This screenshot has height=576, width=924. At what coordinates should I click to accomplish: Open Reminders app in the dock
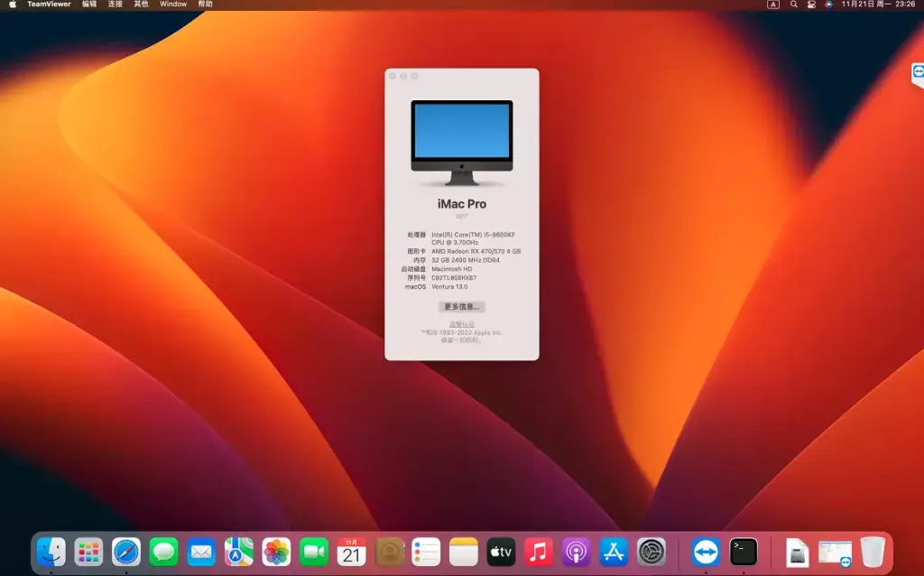(427, 552)
